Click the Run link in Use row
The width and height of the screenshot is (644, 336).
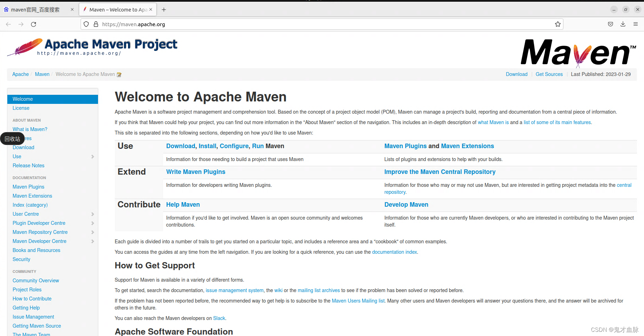point(258,146)
